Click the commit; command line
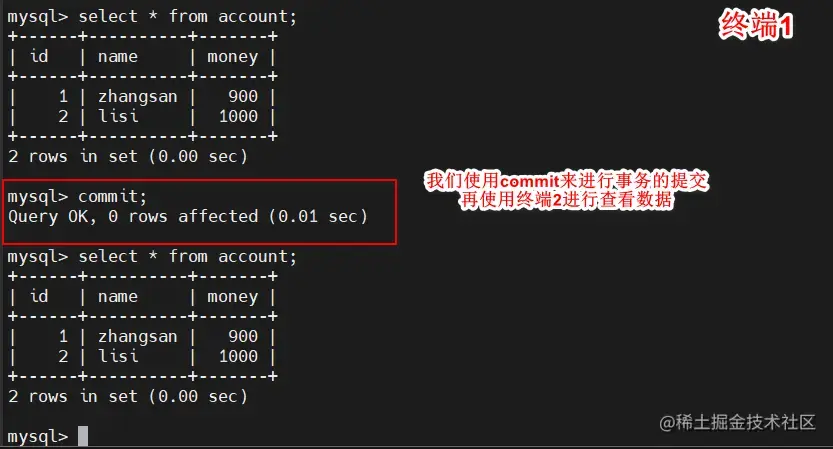 77,197
